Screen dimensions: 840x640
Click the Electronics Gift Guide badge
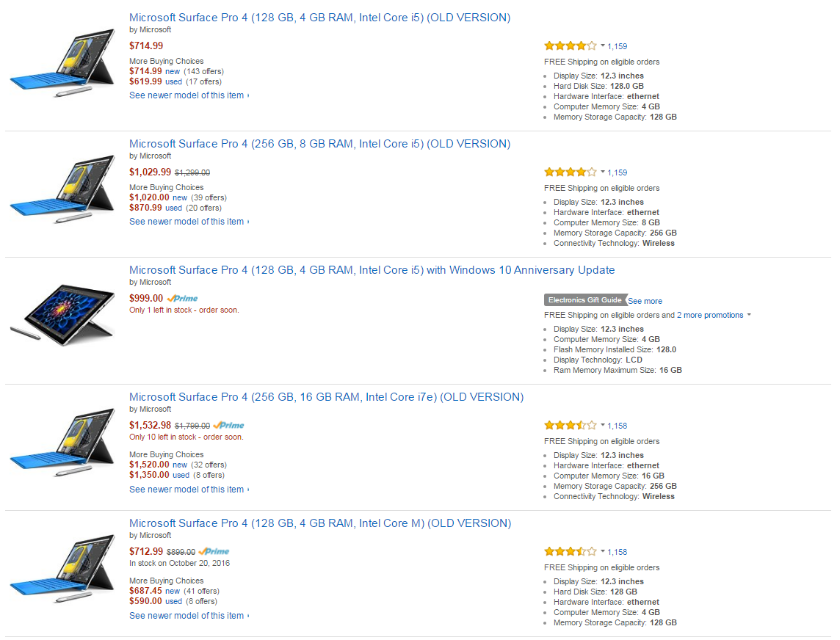(x=585, y=300)
